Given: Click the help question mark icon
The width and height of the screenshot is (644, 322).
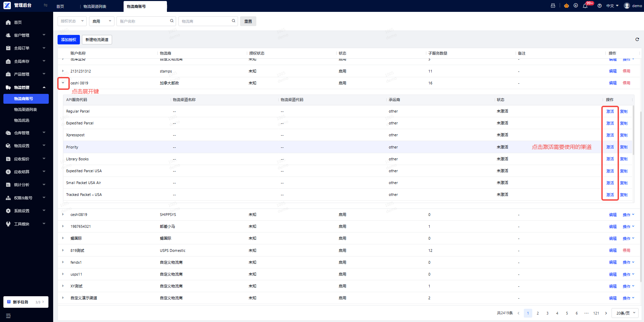Looking at the screenshot, I should pos(600,6).
